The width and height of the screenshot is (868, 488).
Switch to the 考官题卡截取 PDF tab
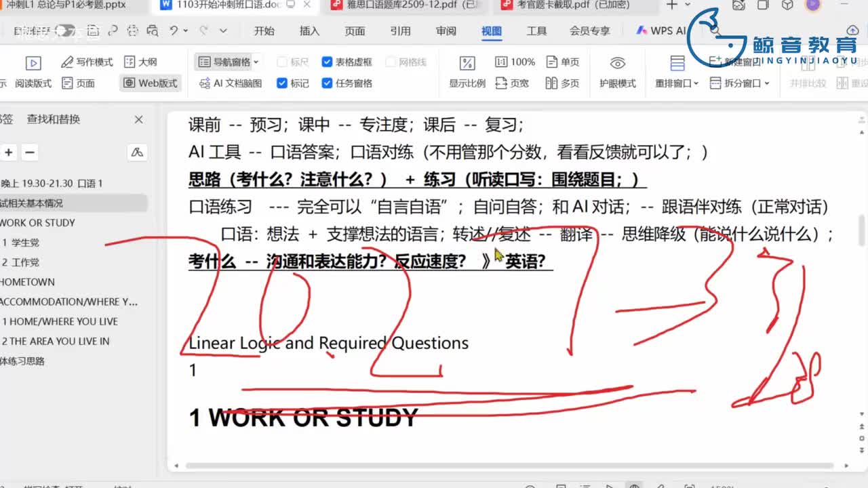tap(573, 5)
